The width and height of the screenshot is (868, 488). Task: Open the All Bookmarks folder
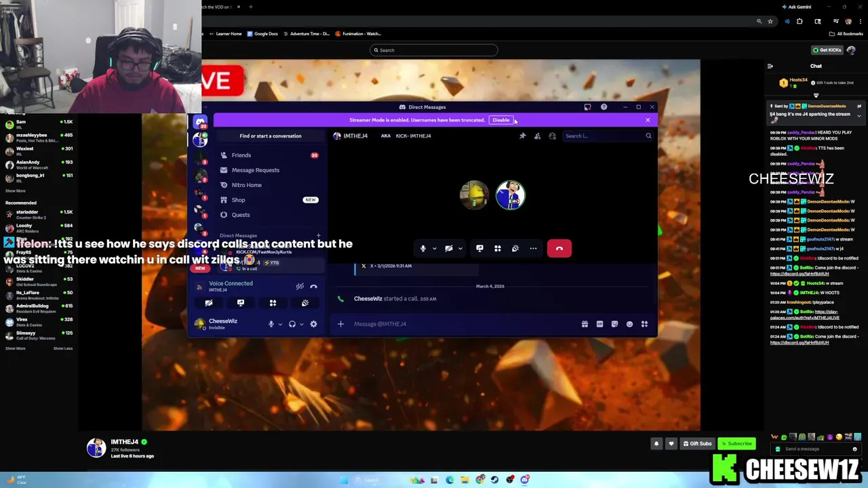pyautogui.click(x=846, y=34)
